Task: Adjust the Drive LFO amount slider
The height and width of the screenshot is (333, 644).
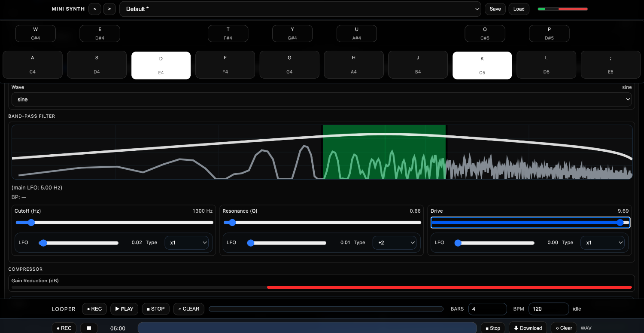Action: 495,243
